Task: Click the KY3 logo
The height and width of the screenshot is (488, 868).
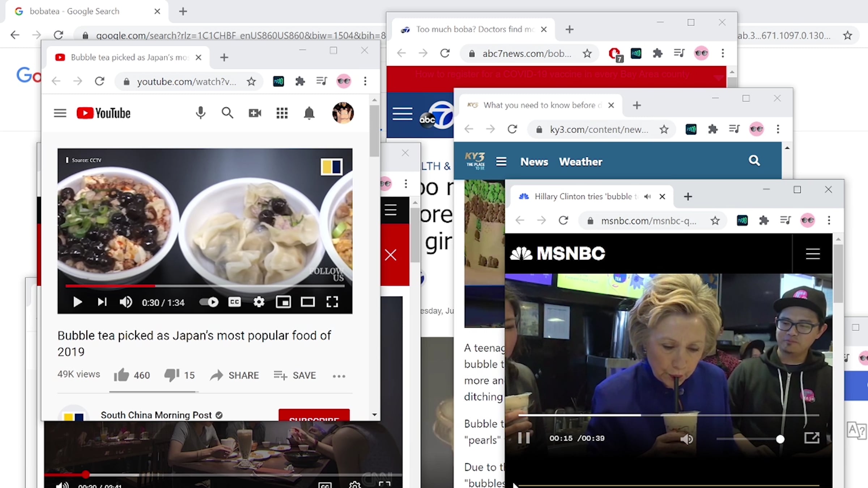Action: pos(475,161)
